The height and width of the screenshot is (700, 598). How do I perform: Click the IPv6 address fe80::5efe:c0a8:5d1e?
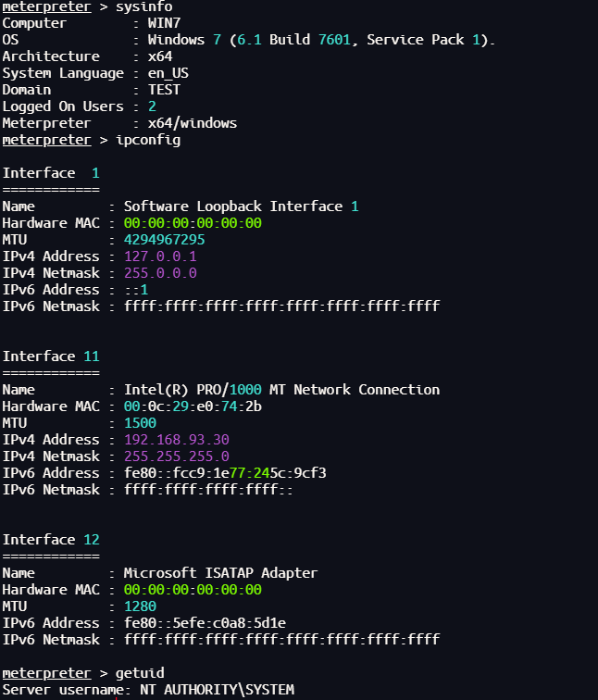click(x=205, y=623)
